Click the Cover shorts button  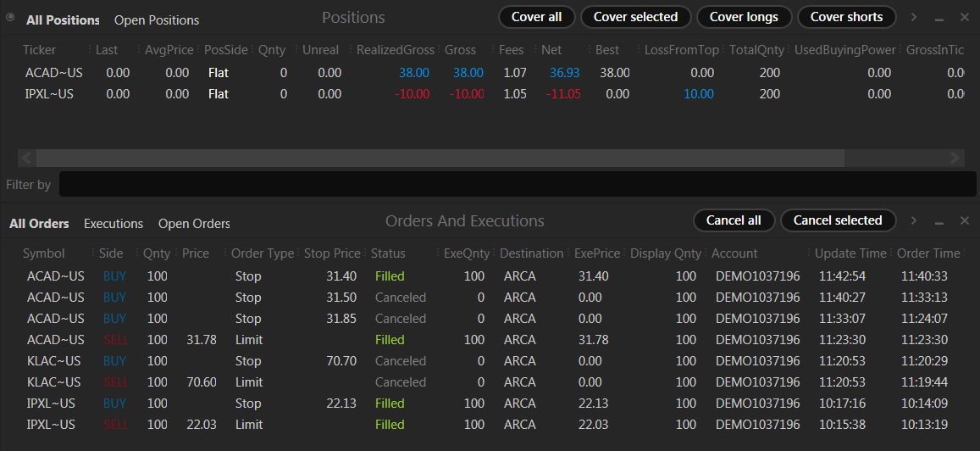pos(846,17)
